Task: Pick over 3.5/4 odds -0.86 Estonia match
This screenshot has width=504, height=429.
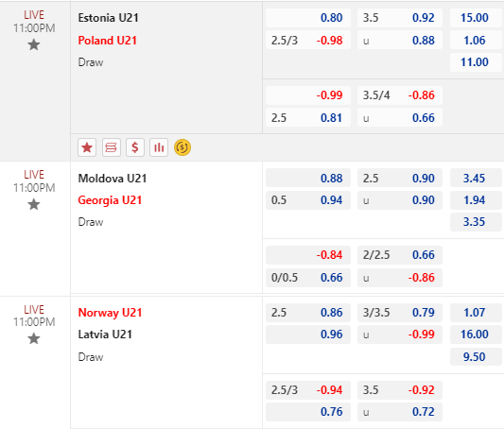Action: (400, 95)
